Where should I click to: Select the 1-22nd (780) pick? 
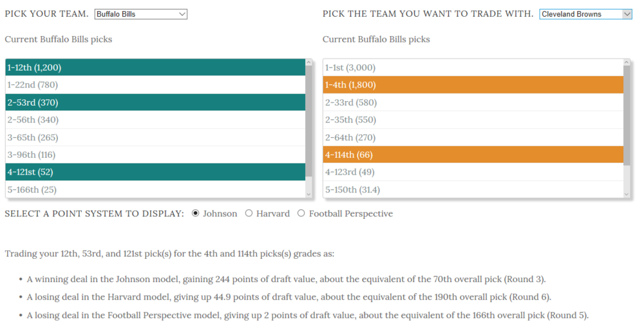155,85
